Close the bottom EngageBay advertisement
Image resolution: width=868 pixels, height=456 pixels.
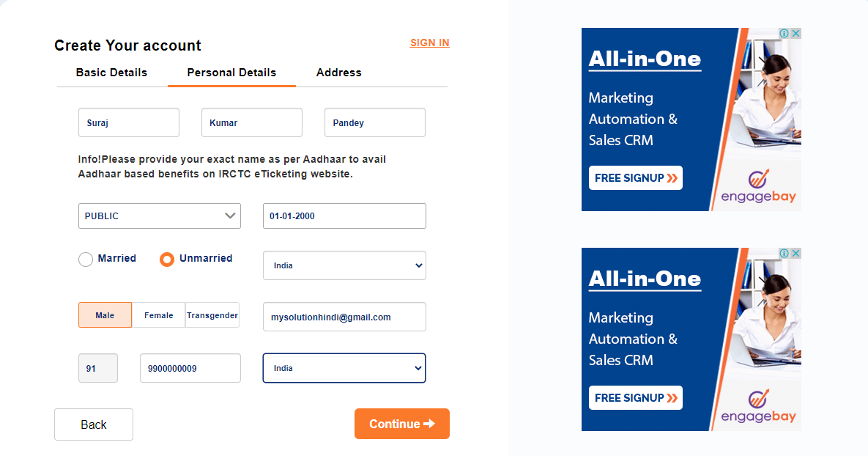pos(795,254)
